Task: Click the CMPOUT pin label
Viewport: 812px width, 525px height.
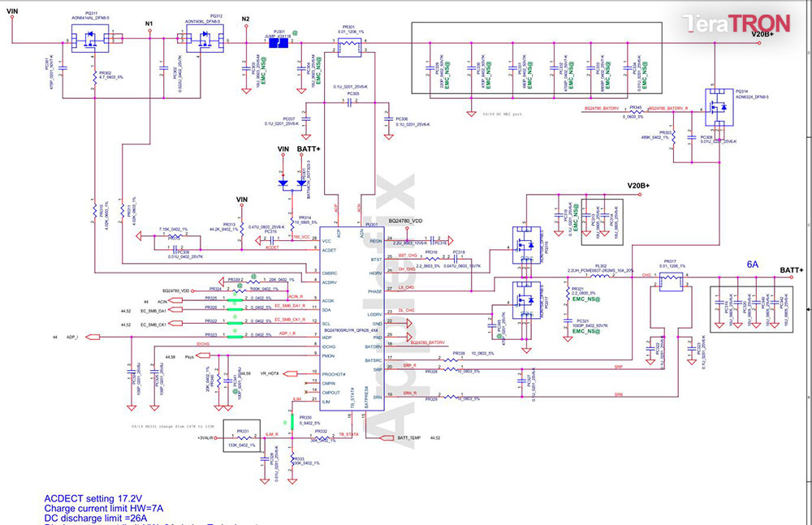Action: (331, 393)
